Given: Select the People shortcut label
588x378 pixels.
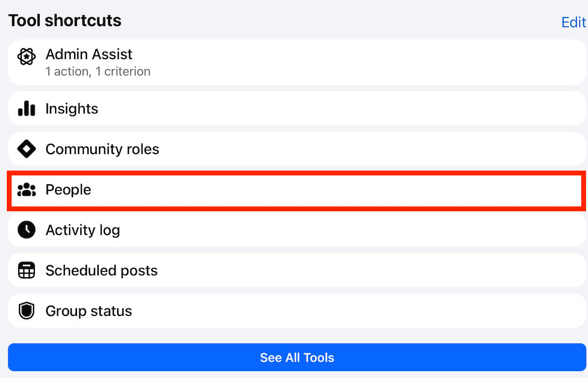Looking at the screenshot, I should (68, 189).
